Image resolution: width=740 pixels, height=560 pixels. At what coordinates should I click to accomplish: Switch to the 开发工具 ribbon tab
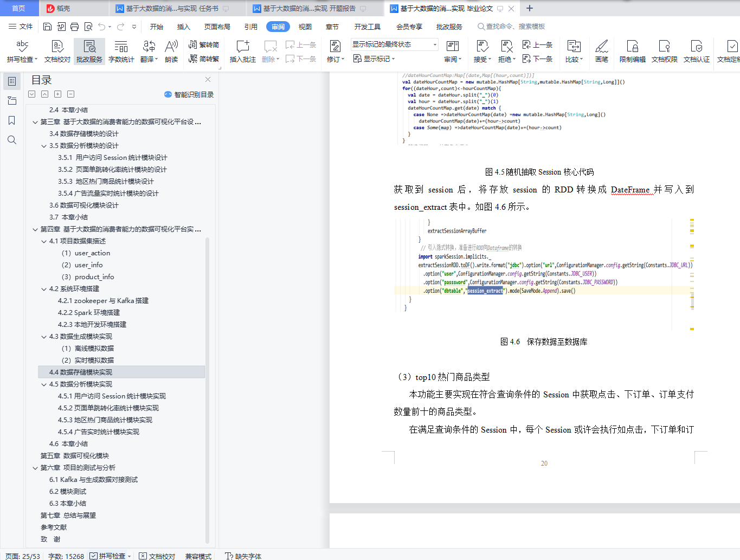368,27
